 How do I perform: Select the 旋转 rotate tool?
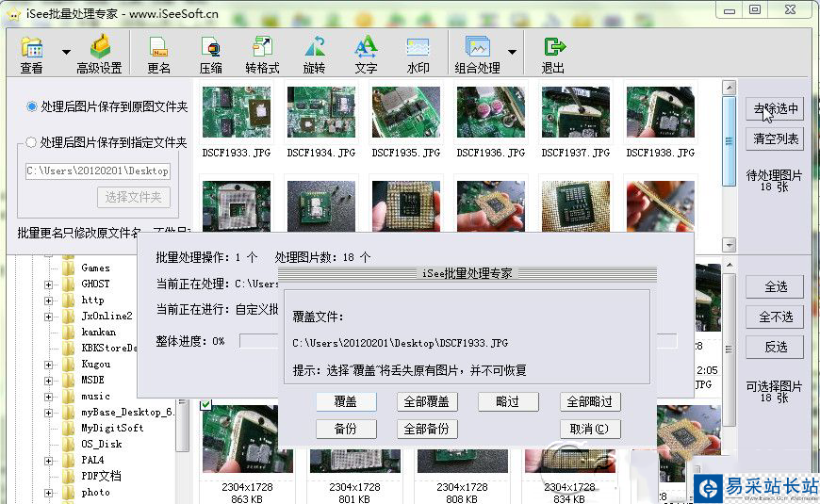tap(314, 55)
